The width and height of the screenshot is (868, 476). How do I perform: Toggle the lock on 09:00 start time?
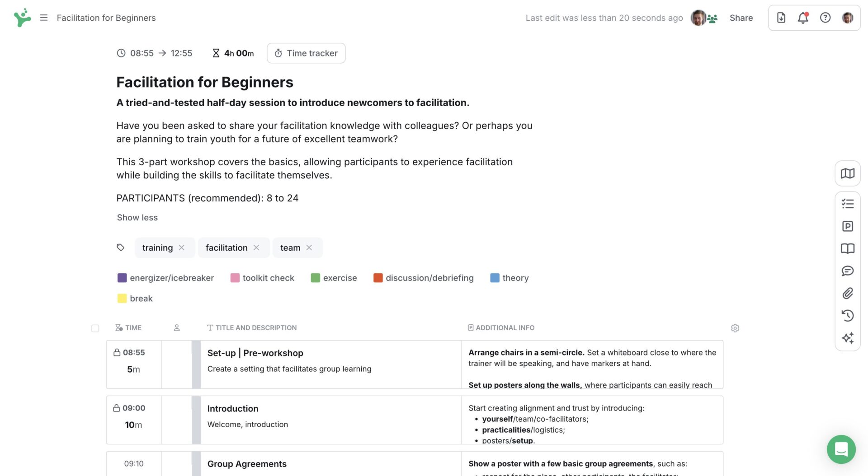pyautogui.click(x=117, y=408)
